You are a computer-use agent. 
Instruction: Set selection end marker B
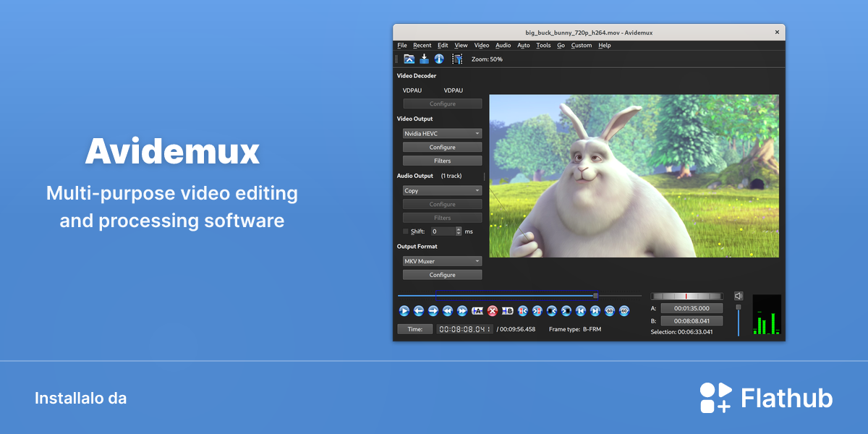click(x=508, y=311)
